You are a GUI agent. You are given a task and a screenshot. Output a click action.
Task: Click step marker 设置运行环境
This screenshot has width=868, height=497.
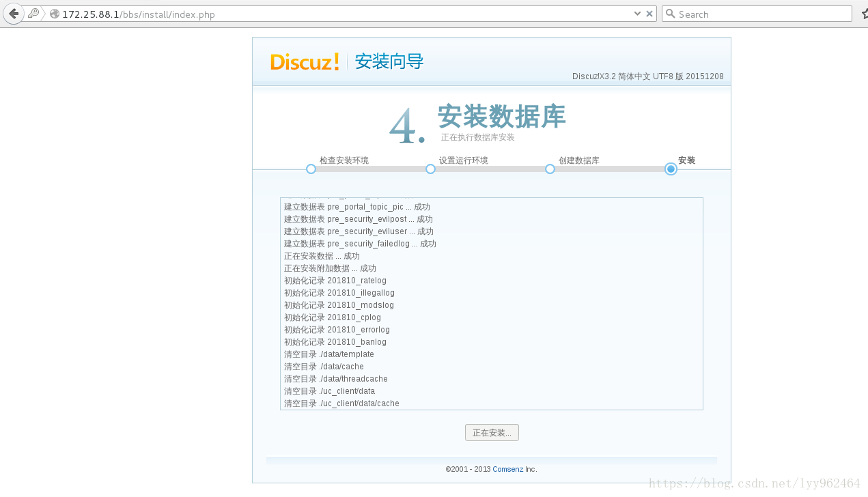pyautogui.click(x=430, y=169)
